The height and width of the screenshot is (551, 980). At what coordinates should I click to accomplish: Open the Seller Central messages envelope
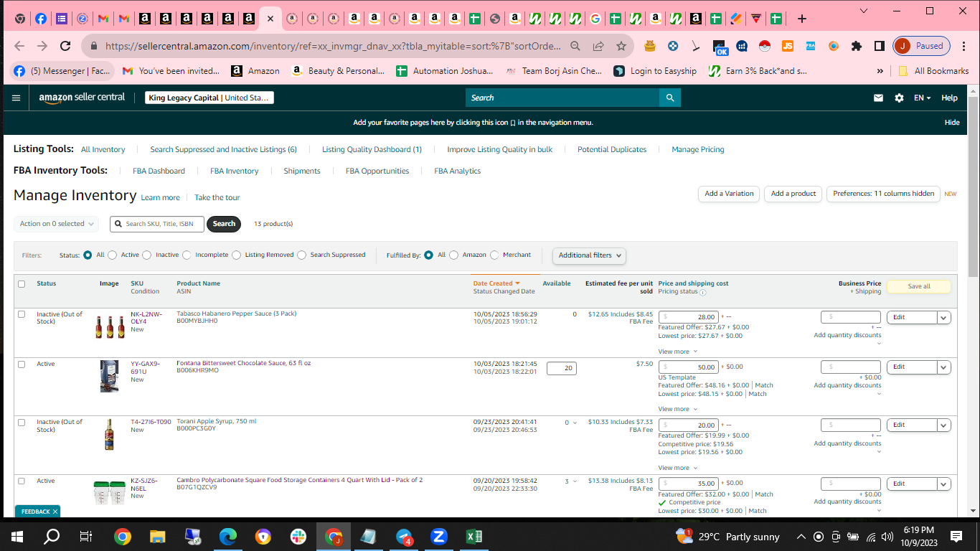tap(878, 98)
